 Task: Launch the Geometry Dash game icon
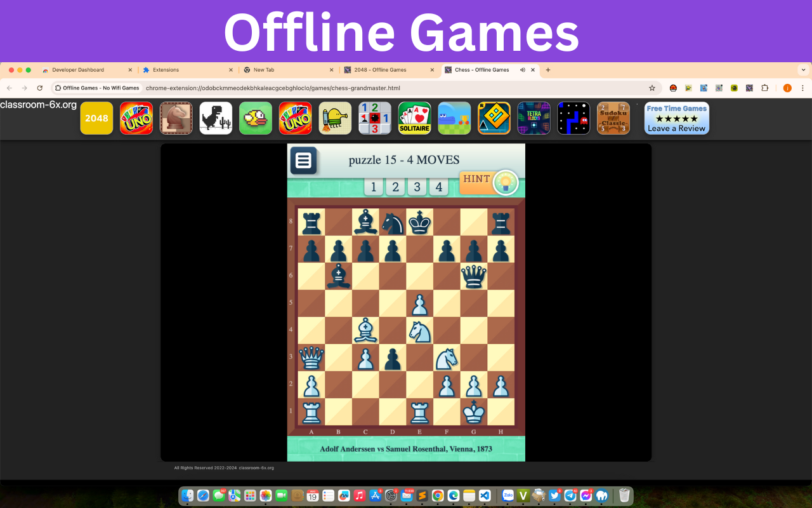pos(494,118)
